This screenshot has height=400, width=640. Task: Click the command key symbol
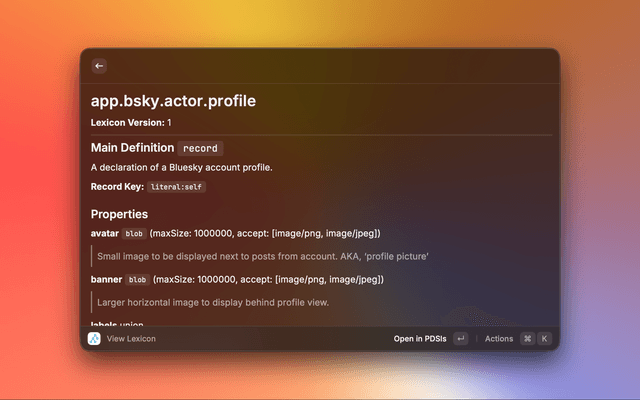(527, 339)
